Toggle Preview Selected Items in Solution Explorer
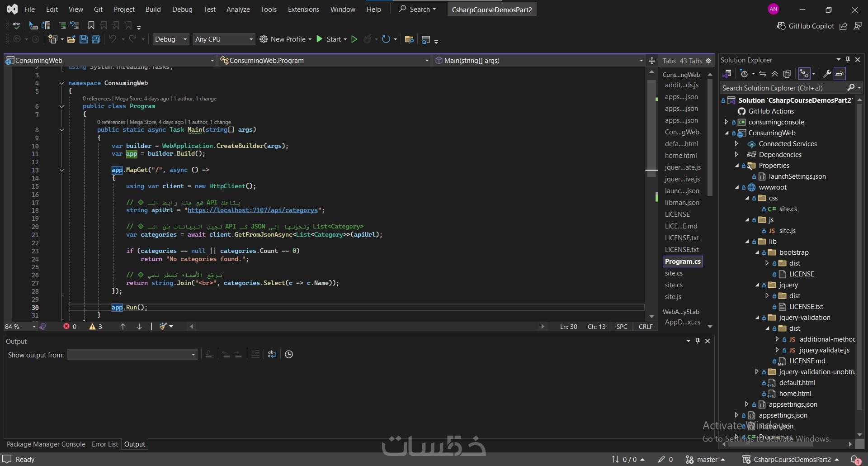This screenshot has height=466, width=868. coord(840,74)
